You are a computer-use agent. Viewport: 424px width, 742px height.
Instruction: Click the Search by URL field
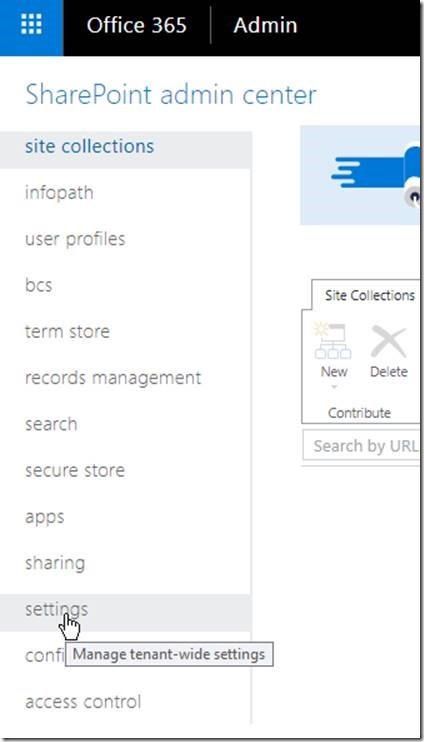coord(362,445)
